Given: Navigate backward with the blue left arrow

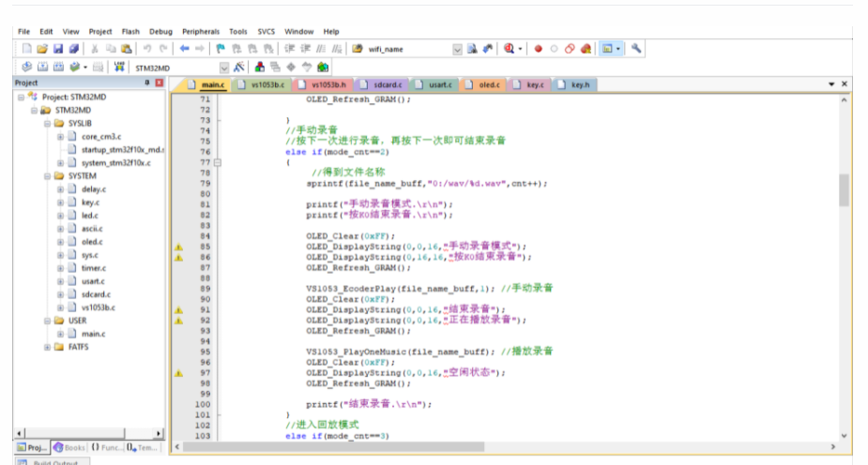Looking at the screenshot, I should pos(185,49).
